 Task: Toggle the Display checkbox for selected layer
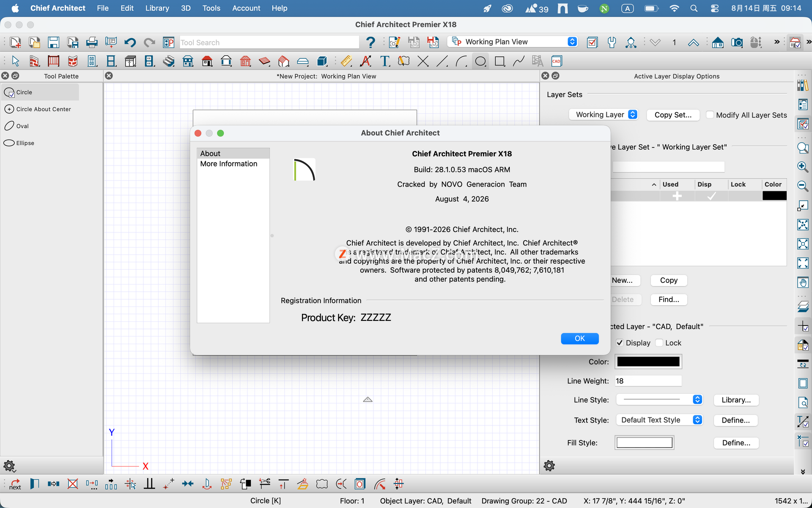pyautogui.click(x=620, y=342)
